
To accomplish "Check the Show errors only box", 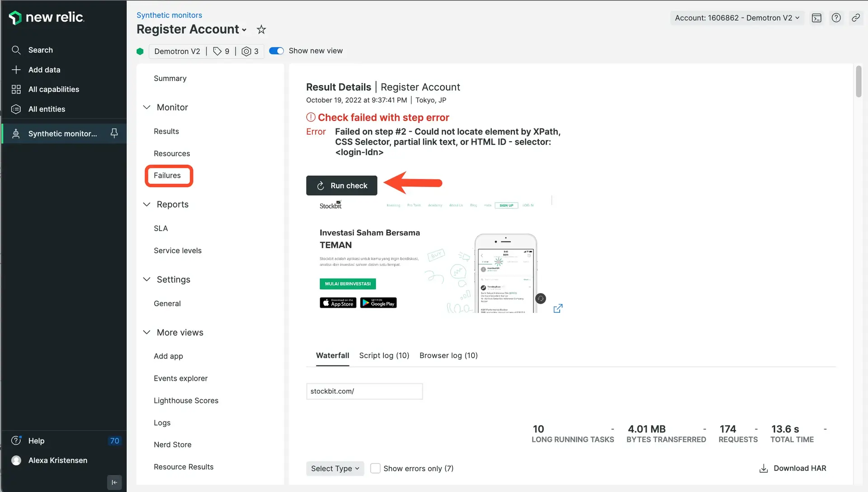I will (375, 468).
